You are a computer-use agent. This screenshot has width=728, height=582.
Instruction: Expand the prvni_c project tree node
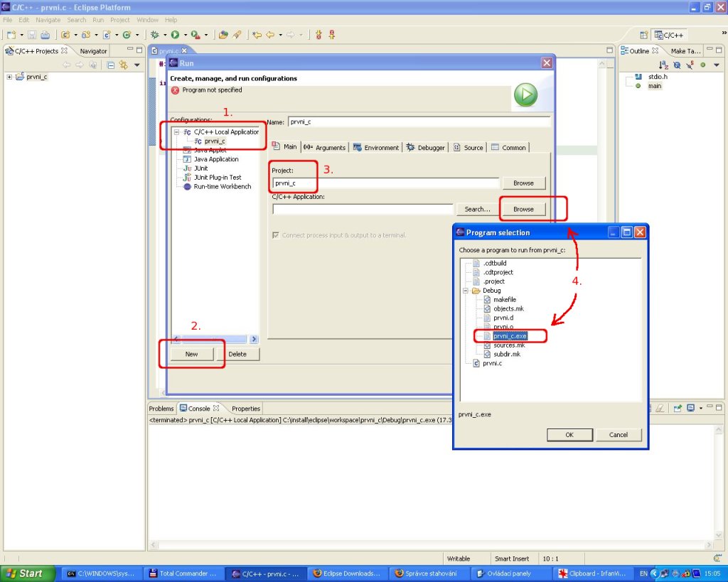tap(10, 77)
